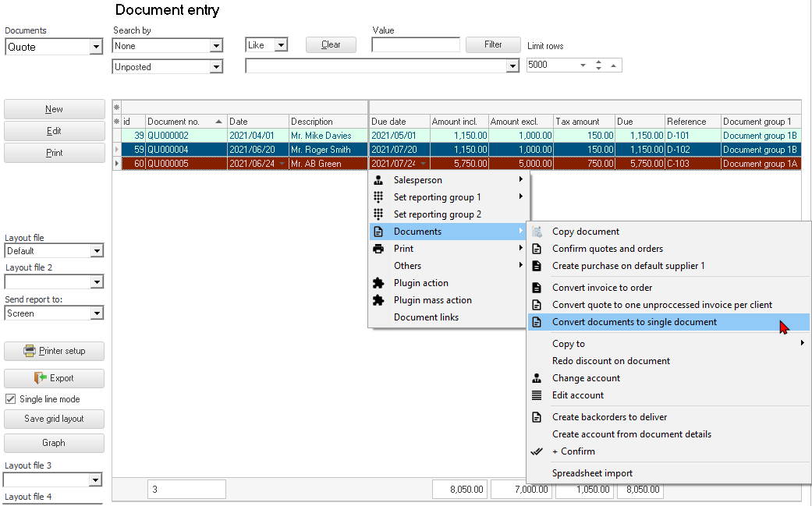Click the Export button
The height and width of the screenshot is (506, 812).
[x=54, y=378]
